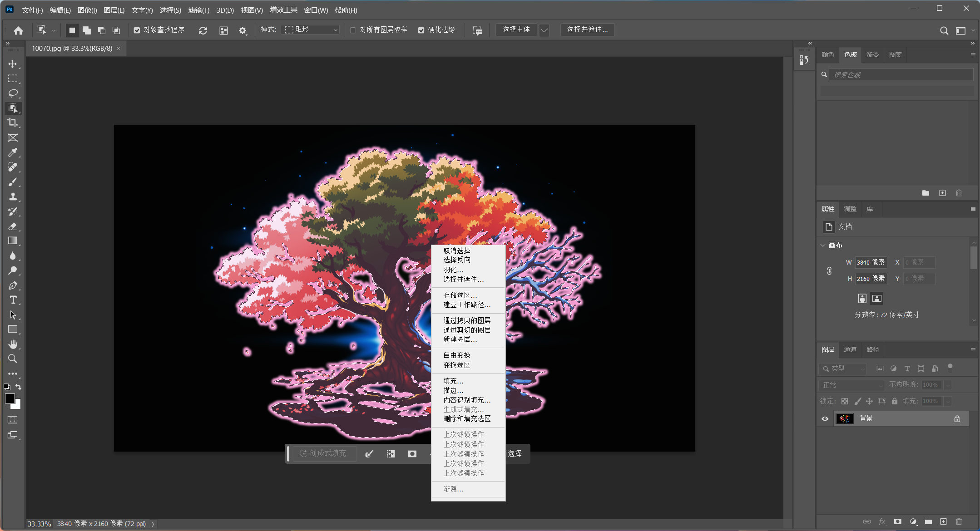This screenshot has height=531, width=980.
Task: Click the 选择主体 button
Action: (516, 29)
